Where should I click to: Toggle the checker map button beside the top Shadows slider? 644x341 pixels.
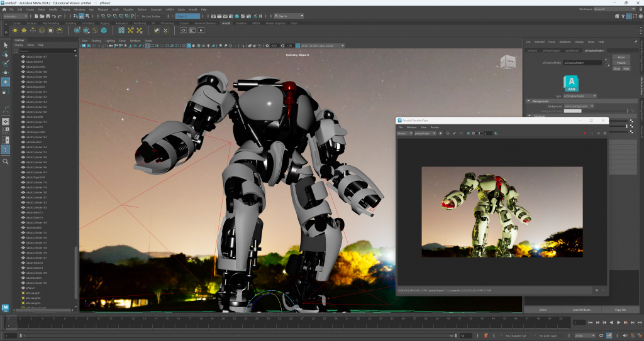click(x=631, y=121)
